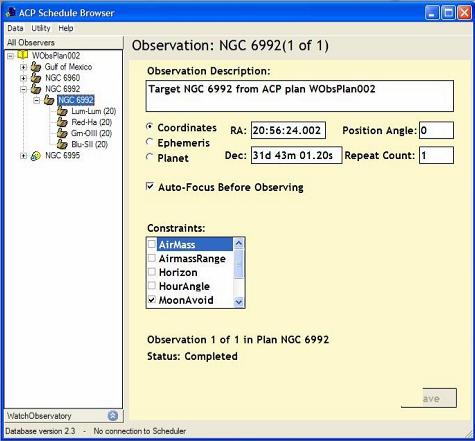Screen dimensions: 475x441
Task: Click the NGC 6995 globe icon
Action: click(x=36, y=156)
